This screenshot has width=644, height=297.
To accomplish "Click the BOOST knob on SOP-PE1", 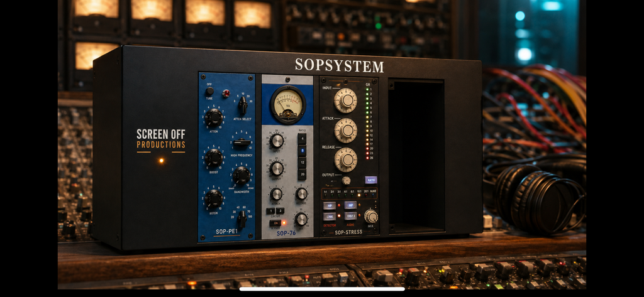I will (214, 158).
